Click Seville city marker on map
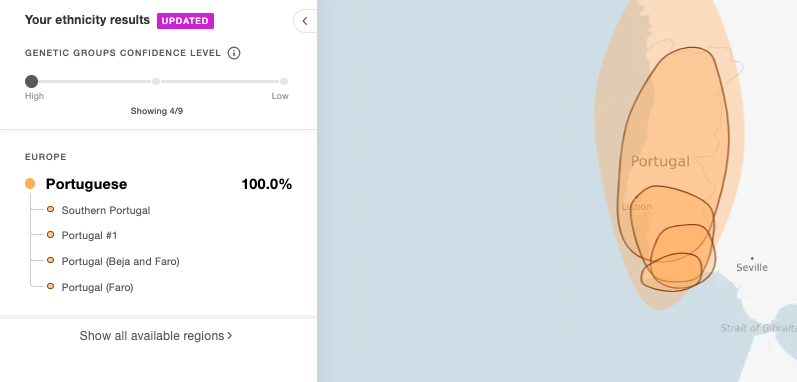 click(752, 258)
